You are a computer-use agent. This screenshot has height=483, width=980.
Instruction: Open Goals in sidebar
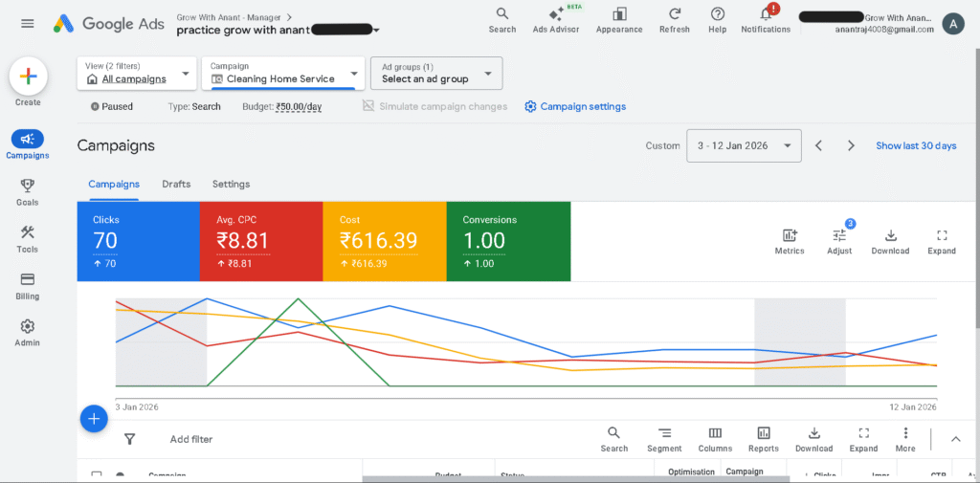tap(28, 192)
